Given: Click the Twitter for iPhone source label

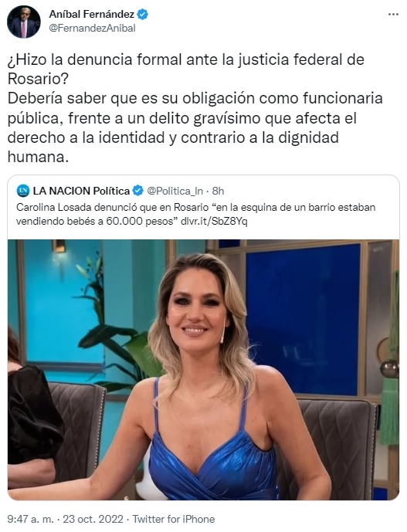Looking at the screenshot, I should (x=174, y=519).
